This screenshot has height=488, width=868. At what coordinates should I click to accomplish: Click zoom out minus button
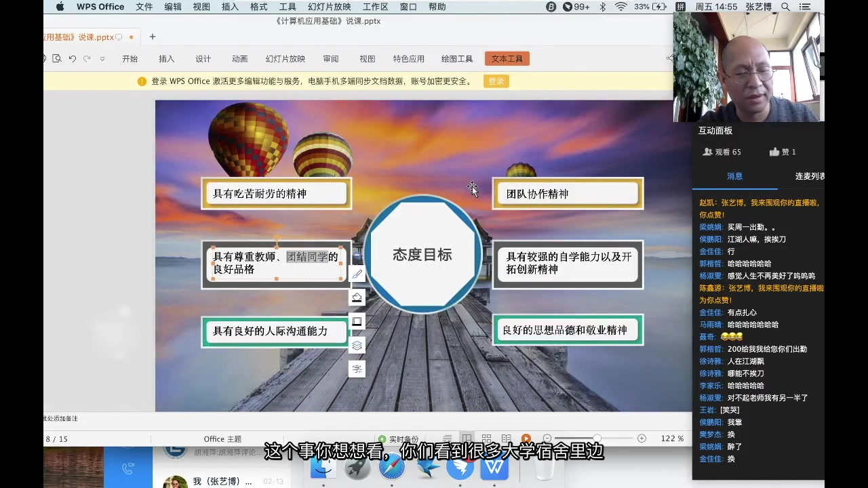(547, 439)
